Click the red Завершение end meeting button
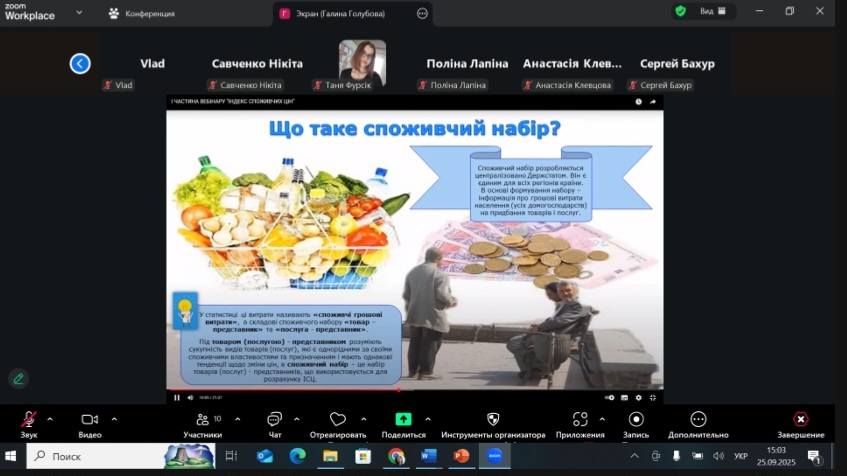 (x=800, y=419)
